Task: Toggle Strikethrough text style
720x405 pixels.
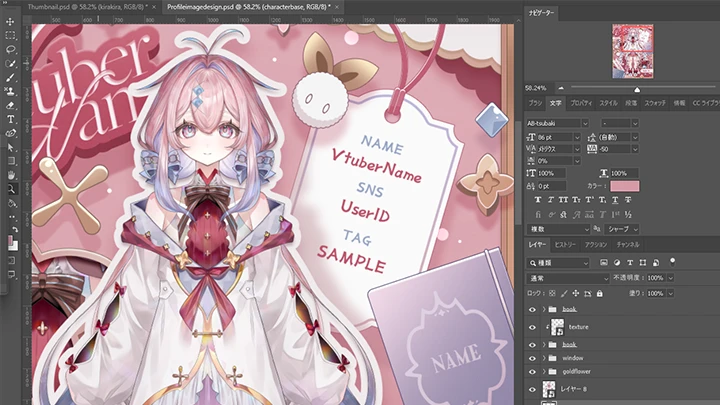Action: pos(628,200)
